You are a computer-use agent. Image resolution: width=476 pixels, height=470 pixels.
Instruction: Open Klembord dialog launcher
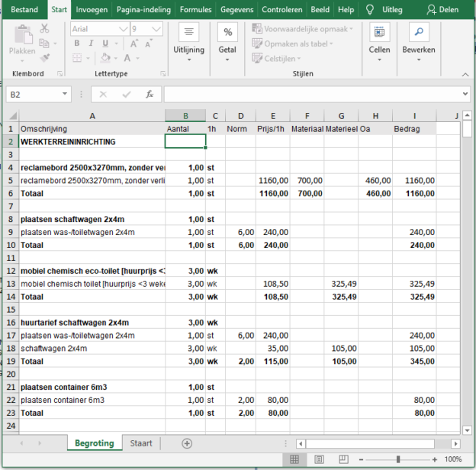(59, 73)
